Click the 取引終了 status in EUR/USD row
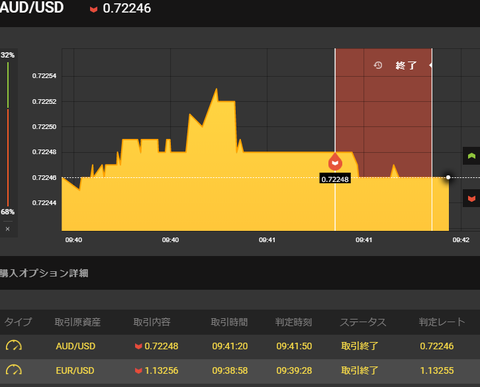The height and width of the screenshot is (387, 480). [x=359, y=371]
